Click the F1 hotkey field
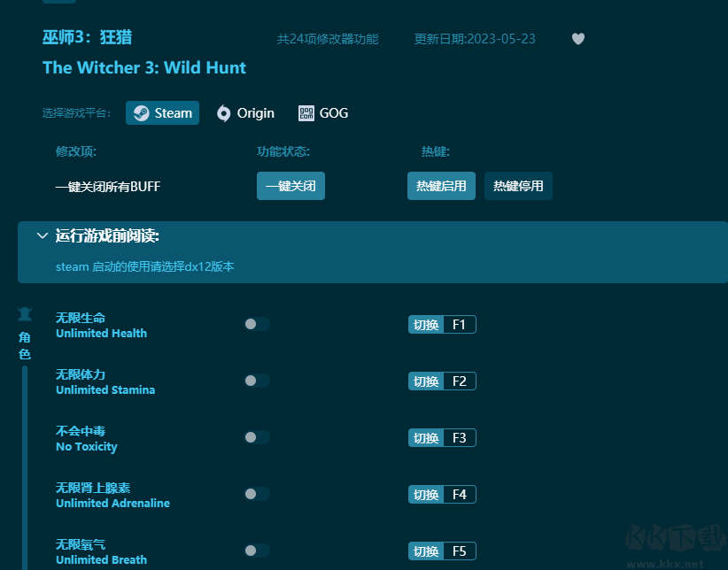This screenshot has height=570, width=728. pyautogui.click(x=460, y=325)
